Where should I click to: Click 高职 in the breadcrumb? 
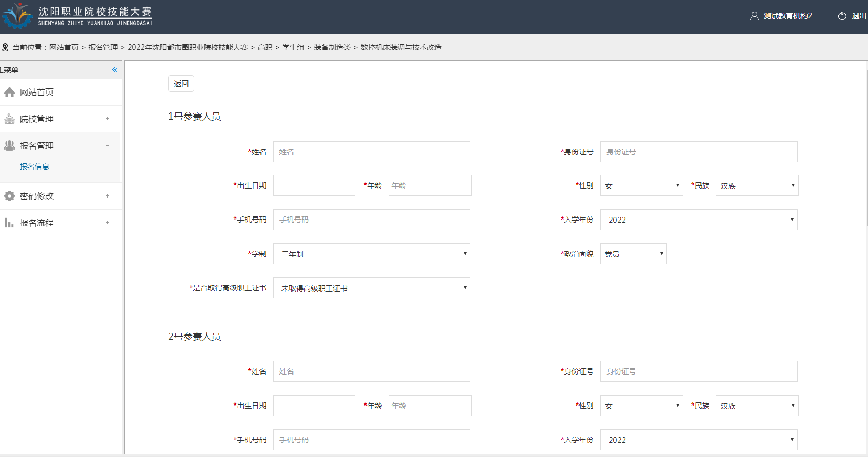tap(265, 47)
